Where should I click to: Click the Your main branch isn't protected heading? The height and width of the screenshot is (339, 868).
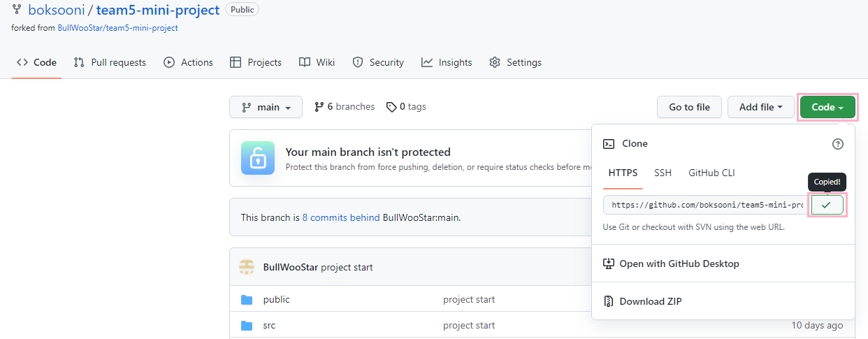(368, 152)
